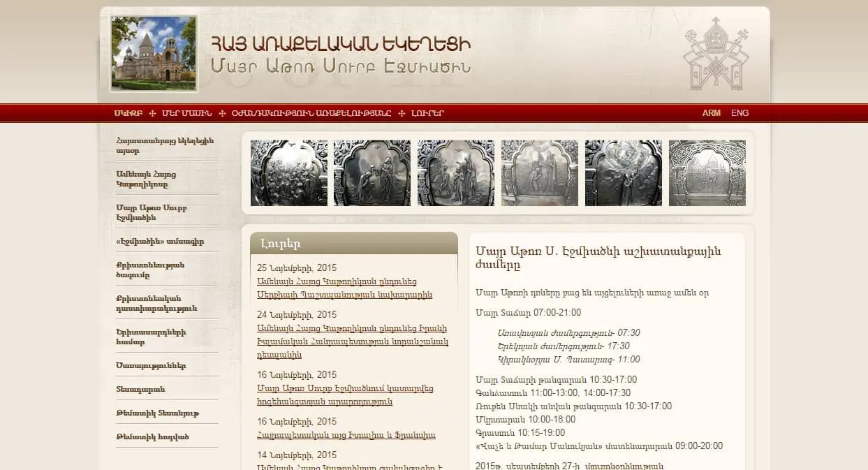The width and height of the screenshot is (868, 470).
Task: Open the fifth silver relief thumbnail
Action: (x=624, y=173)
